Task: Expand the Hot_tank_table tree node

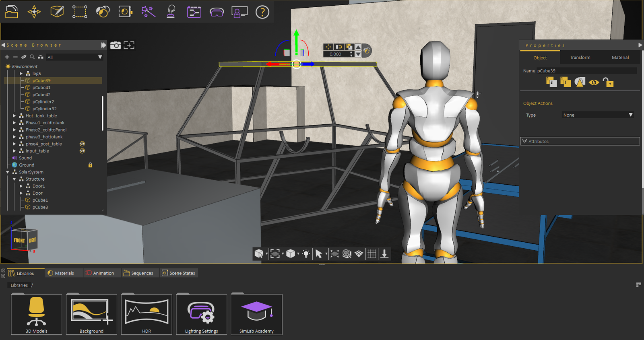Action: point(14,116)
